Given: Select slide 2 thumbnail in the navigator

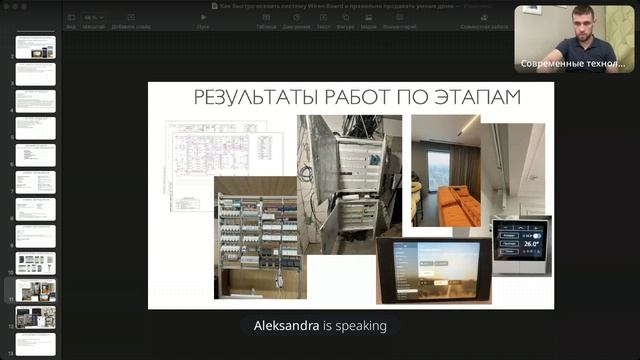Looking at the screenshot, I should (x=36, y=47).
